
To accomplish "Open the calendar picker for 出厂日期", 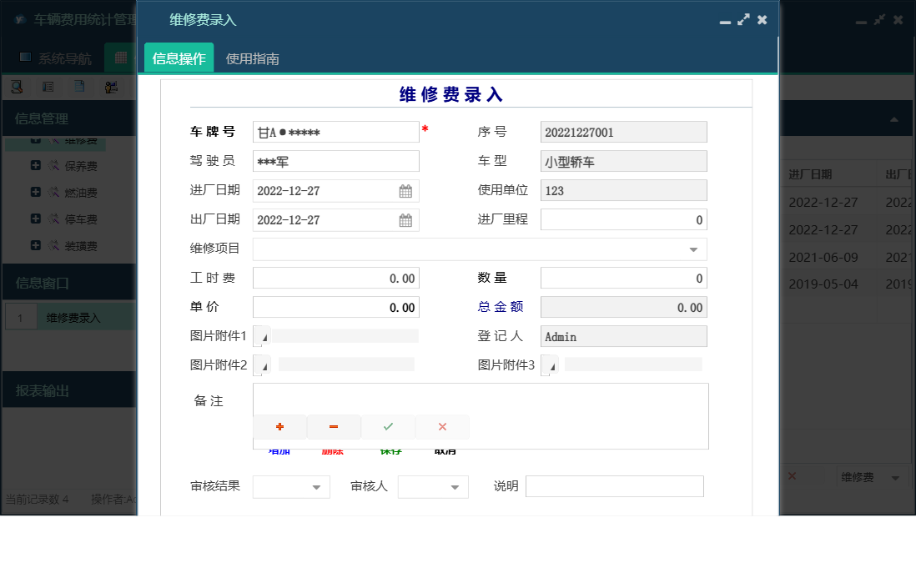I will pos(406,219).
